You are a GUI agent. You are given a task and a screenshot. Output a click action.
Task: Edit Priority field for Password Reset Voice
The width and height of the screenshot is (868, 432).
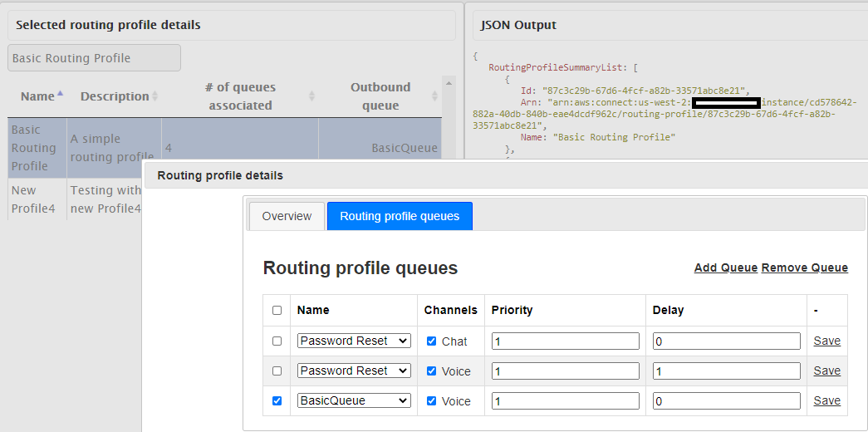click(x=565, y=371)
